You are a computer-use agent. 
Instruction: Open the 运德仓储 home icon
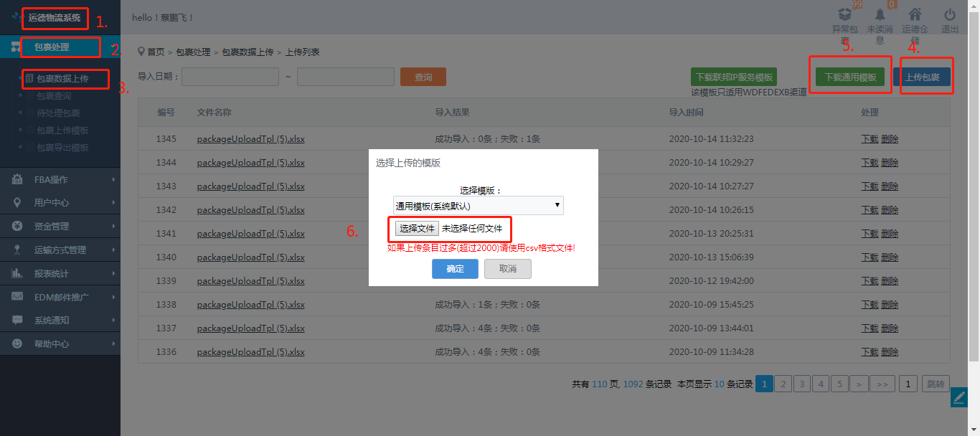click(x=915, y=14)
